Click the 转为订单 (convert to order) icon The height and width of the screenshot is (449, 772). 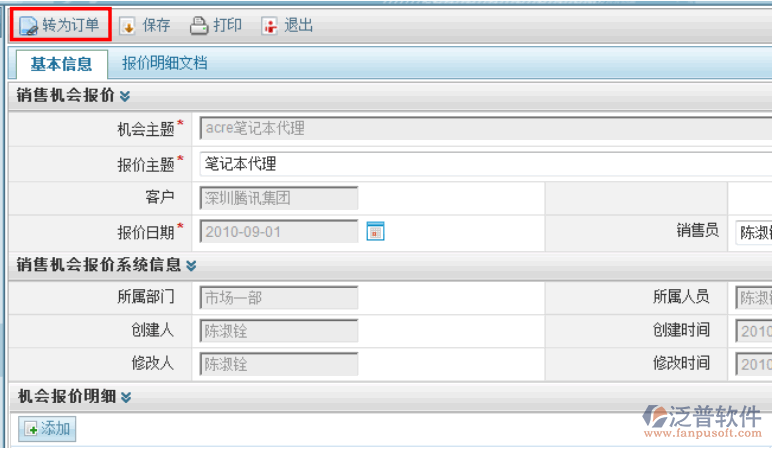point(28,26)
